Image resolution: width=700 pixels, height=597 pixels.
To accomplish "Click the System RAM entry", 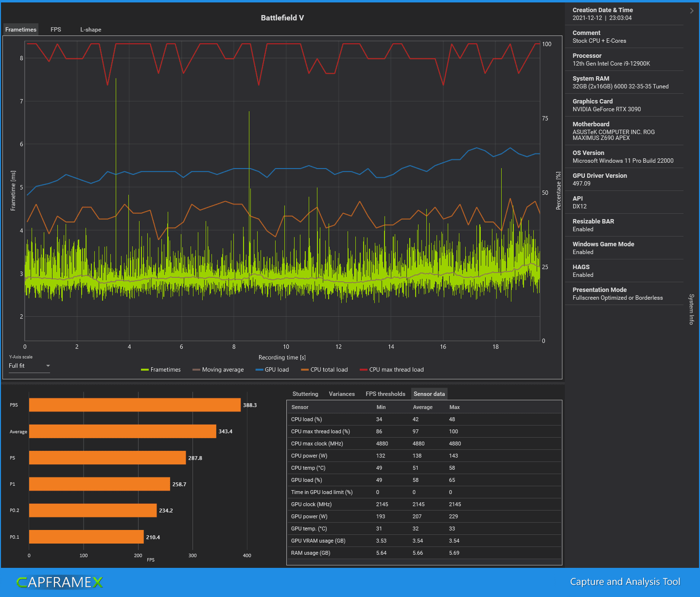I will 625,83.
